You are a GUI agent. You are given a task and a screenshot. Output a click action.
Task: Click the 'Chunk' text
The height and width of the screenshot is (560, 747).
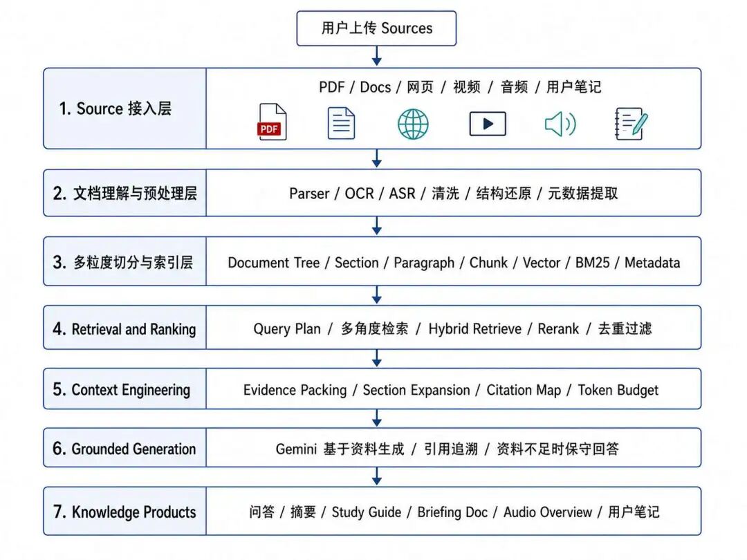488,263
